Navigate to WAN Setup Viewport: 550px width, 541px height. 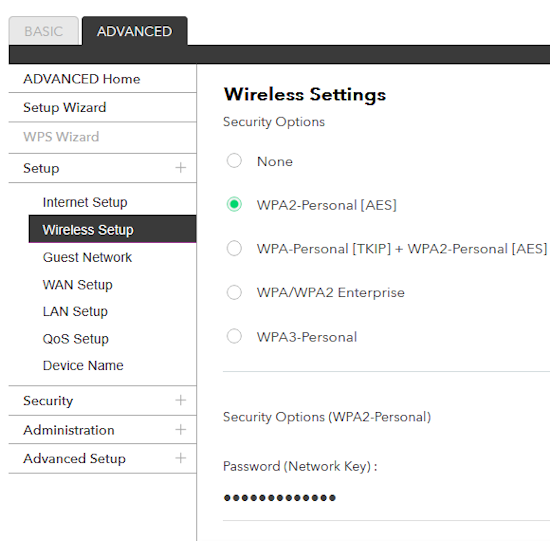[78, 285]
